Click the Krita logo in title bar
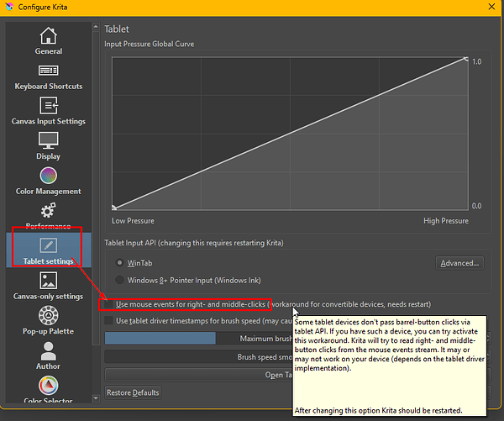The image size is (504, 421). (x=9, y=7)
